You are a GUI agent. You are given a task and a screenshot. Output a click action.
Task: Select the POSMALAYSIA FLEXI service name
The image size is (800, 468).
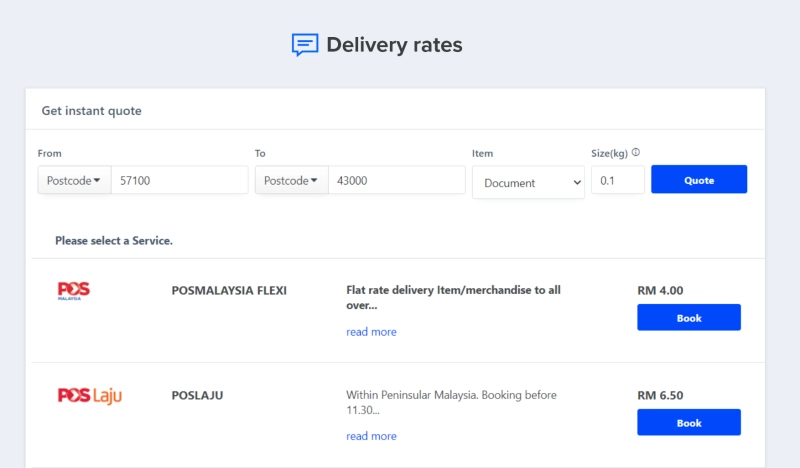click(x=229, y=290)
